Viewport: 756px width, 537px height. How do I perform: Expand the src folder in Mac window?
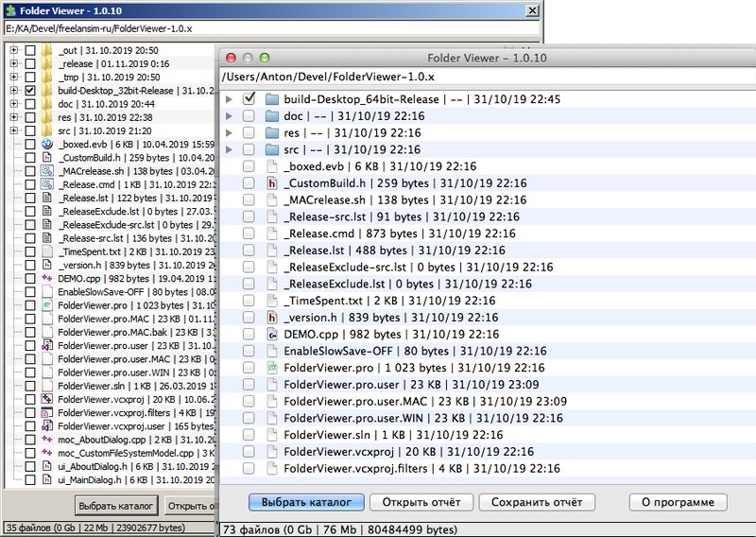tap(230, 149)
